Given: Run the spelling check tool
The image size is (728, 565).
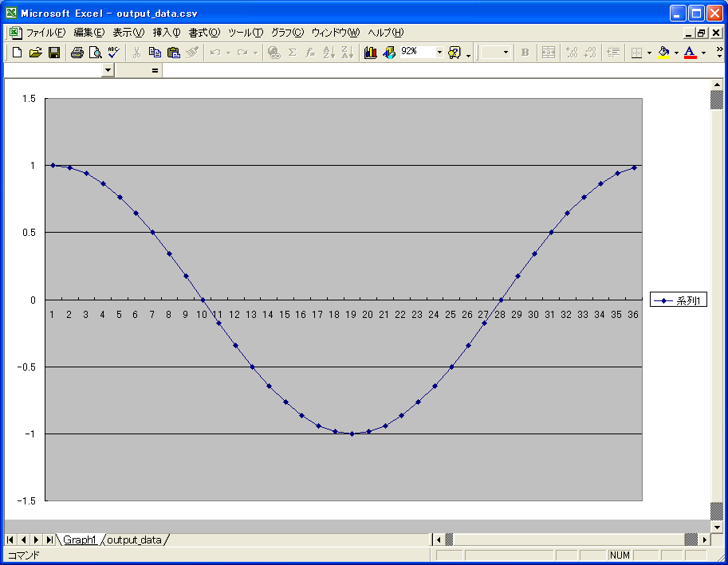Looking at the screenshot, I should 113,53.
